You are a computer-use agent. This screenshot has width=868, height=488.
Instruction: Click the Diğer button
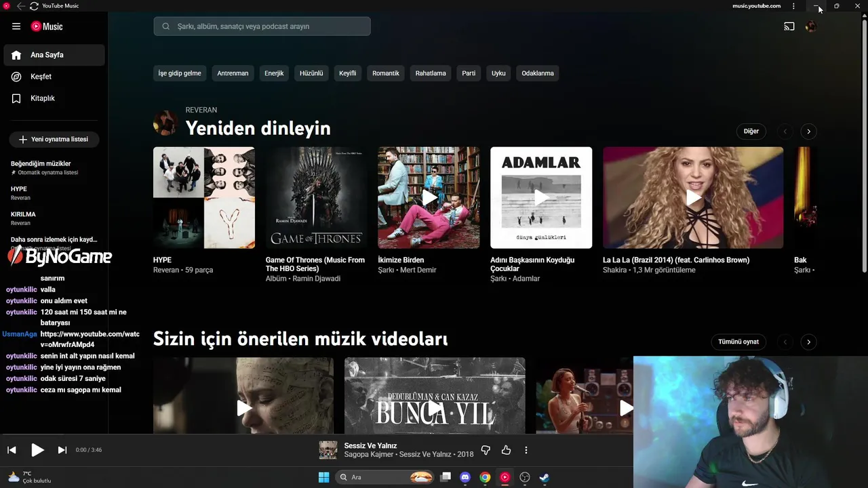pos(751,131)
